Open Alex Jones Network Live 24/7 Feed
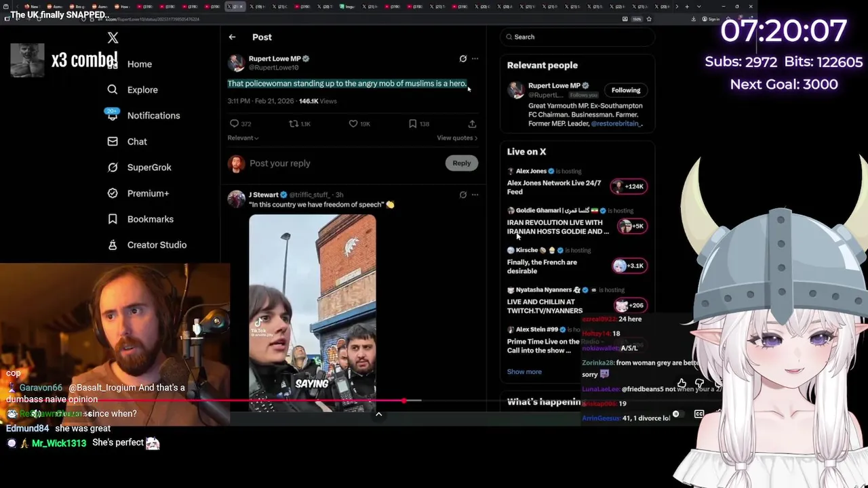The image size is (868, 488). click(x=554, y=188)
